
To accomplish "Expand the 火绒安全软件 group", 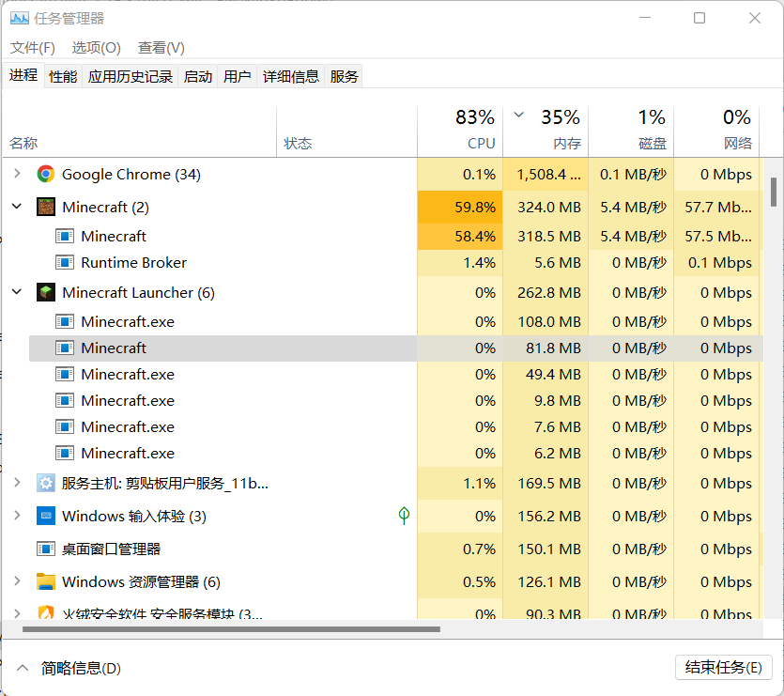I will coord(17,613).
